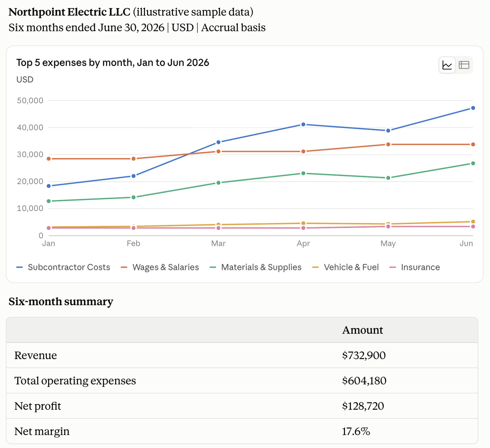Click the Subcontractor Costs Jun data point
Image resolution: width=490 pixels, height=448 pixels.
(473, 108)
